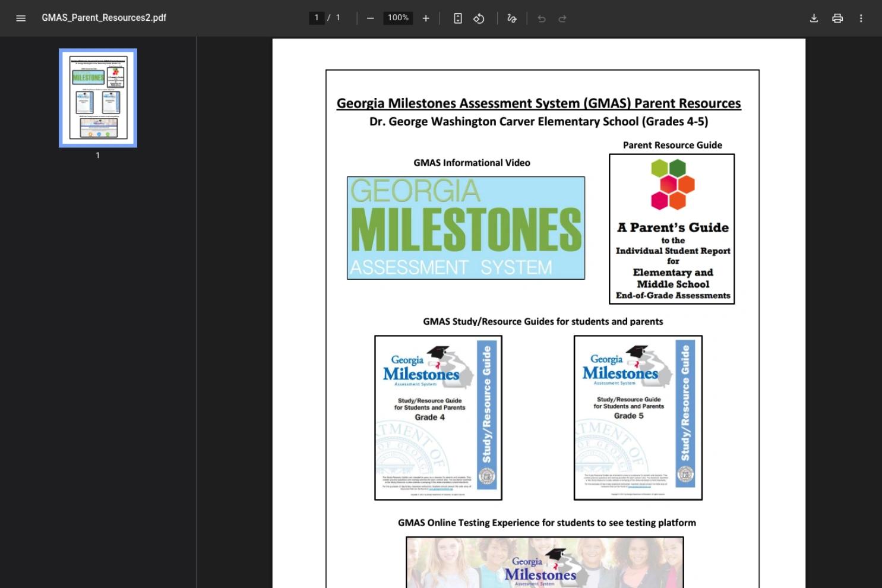Click the GMAS_Parent_Resources2.pdf file title
The image size is (882, 588).
104,18
